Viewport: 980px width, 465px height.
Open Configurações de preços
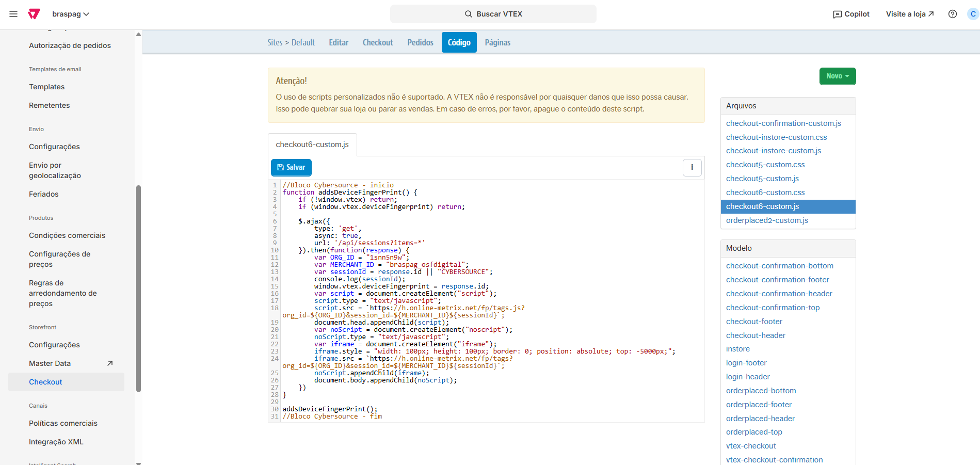tap(59, 259)
